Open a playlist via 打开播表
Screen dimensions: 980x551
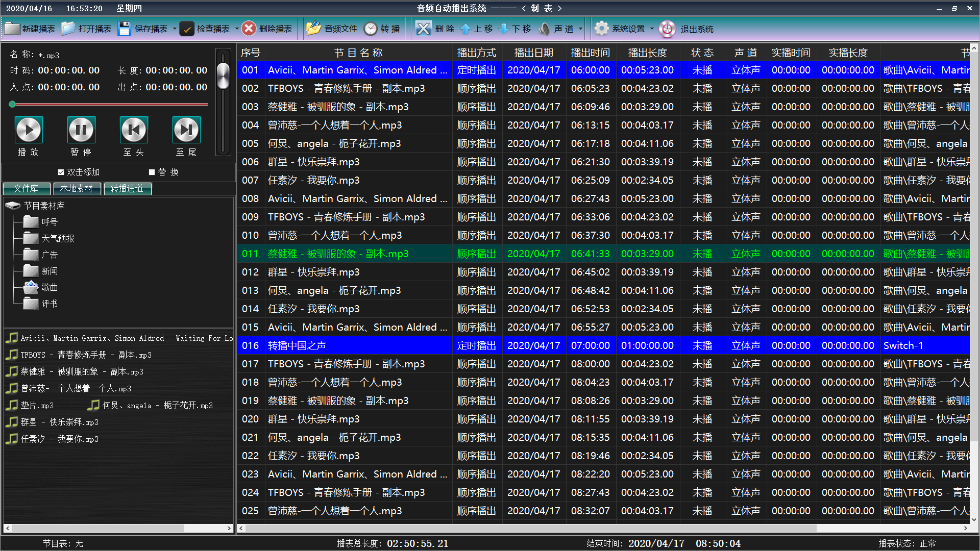(86, 29)
